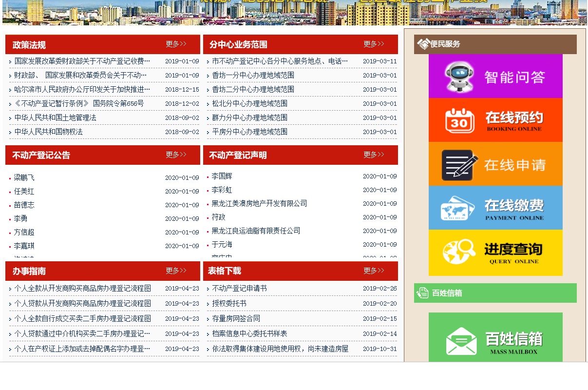Open 国家发展改革委财政部关于不动产登记收费 article
The height and width of the screenshot is (390, 588).
[x=82, y=61]
